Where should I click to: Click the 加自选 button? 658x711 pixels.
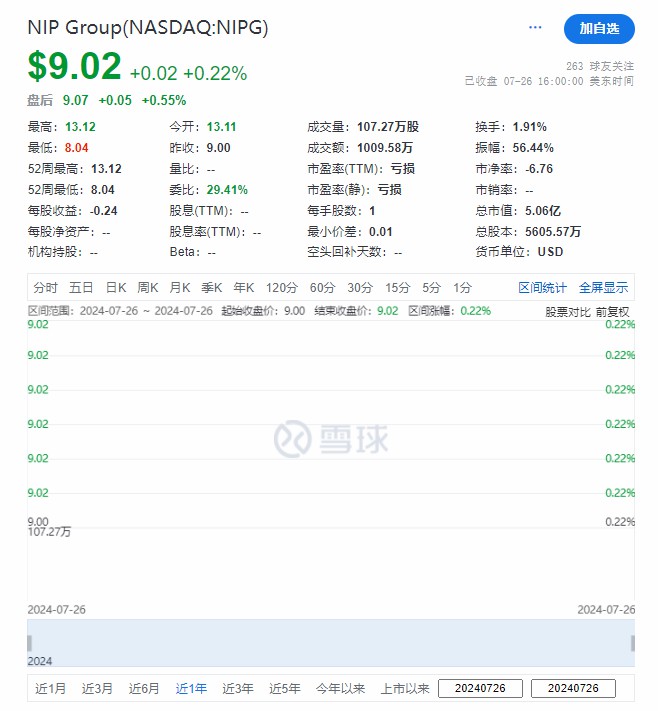tap(599, 29)
